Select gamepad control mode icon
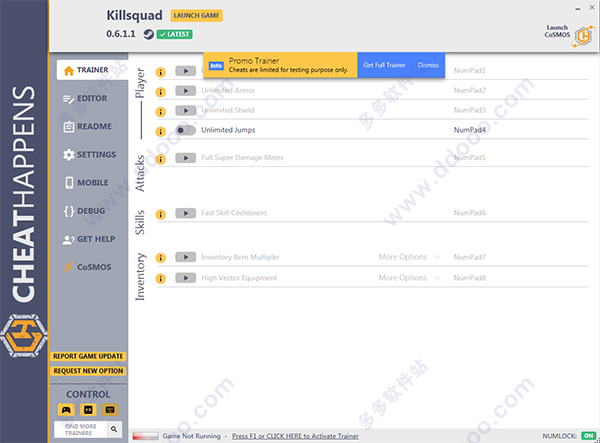This screenshot has height=443, width=600. coord(66,410)
